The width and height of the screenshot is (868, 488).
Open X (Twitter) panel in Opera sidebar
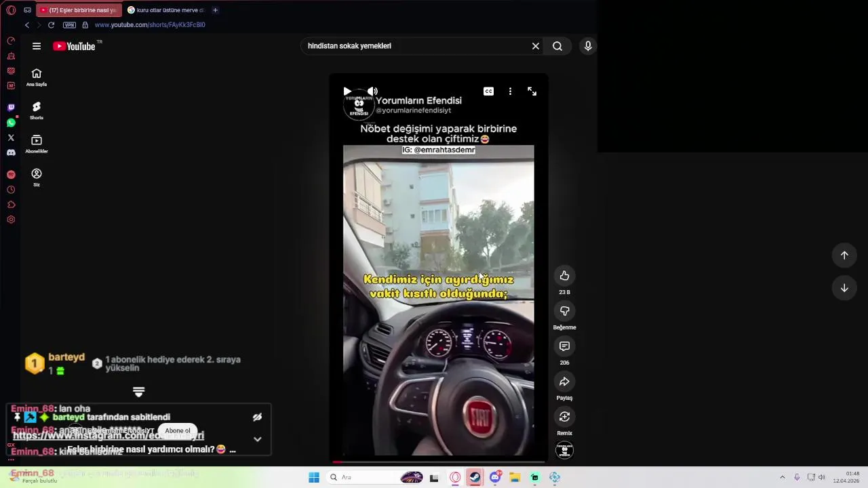coord(11,138)
